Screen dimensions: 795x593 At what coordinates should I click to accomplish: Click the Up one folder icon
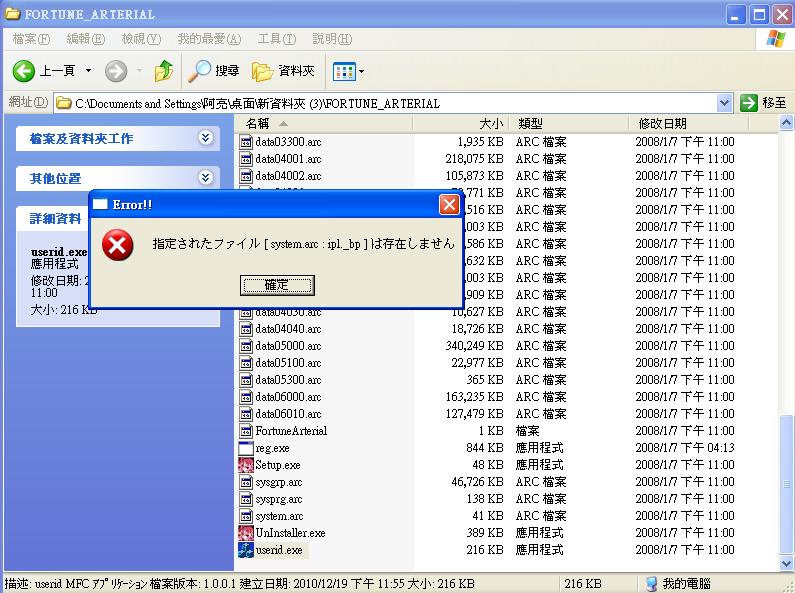click(x=163, y=71)
